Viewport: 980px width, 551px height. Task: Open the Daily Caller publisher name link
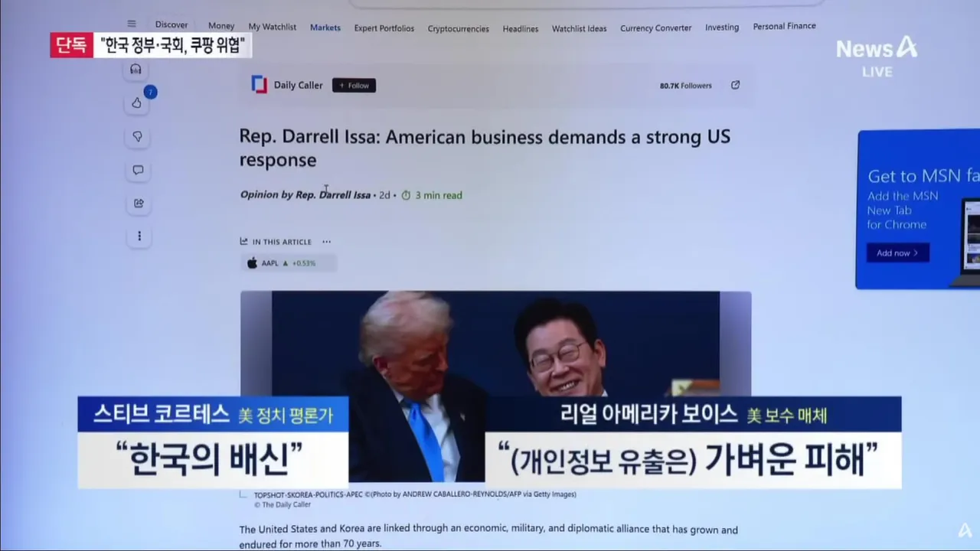[299, 86]
